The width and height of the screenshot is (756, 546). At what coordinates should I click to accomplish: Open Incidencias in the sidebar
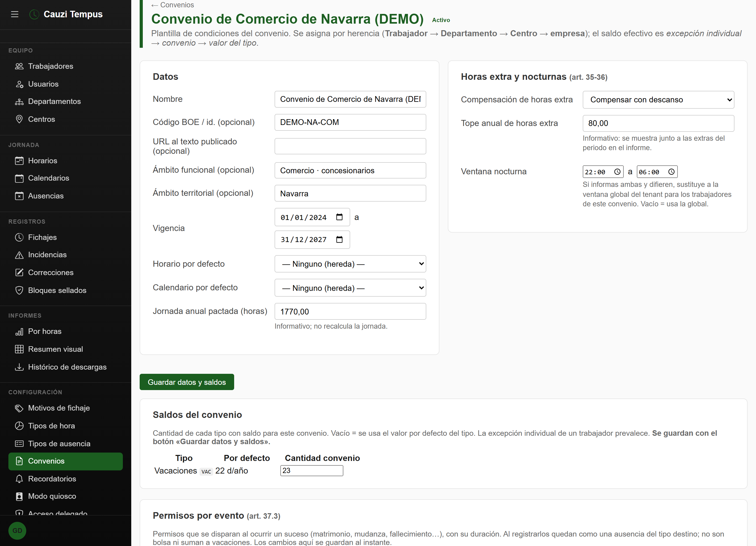click(x=65, y=255)
